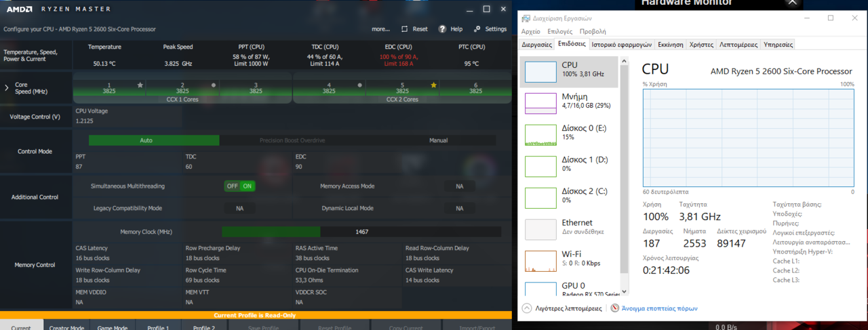Click the Hardware Monitor window title
Viewport: 868px width, 330px height.
pyautogui.click(x=686, y=3)
